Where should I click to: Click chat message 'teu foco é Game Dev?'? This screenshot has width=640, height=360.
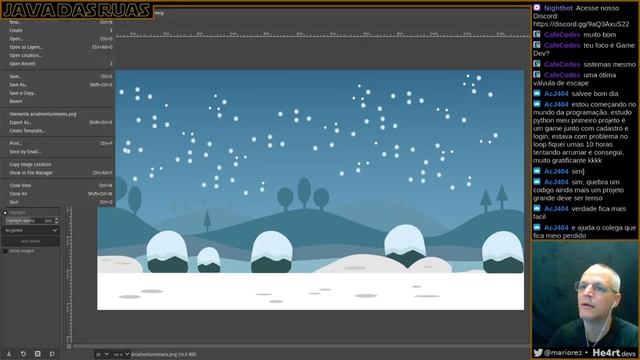(584, 49)
